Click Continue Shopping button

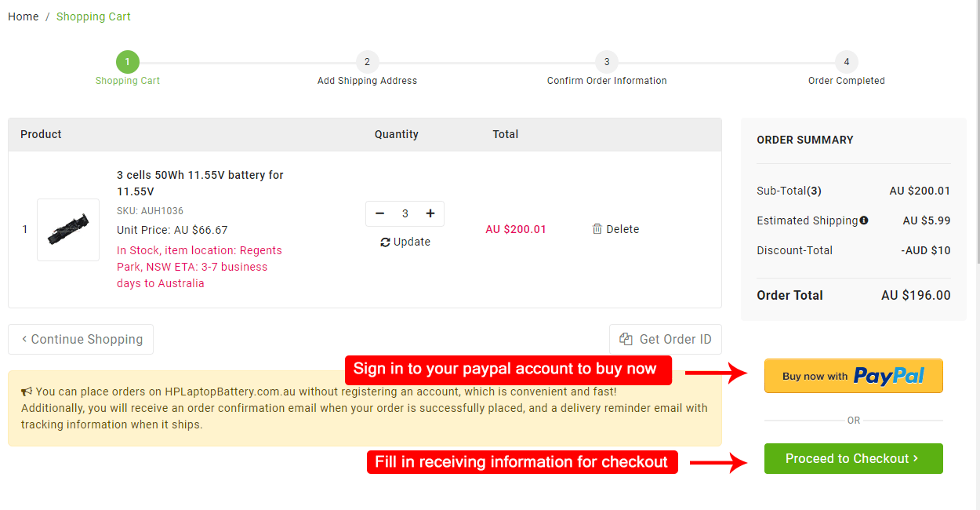point(81,339)
